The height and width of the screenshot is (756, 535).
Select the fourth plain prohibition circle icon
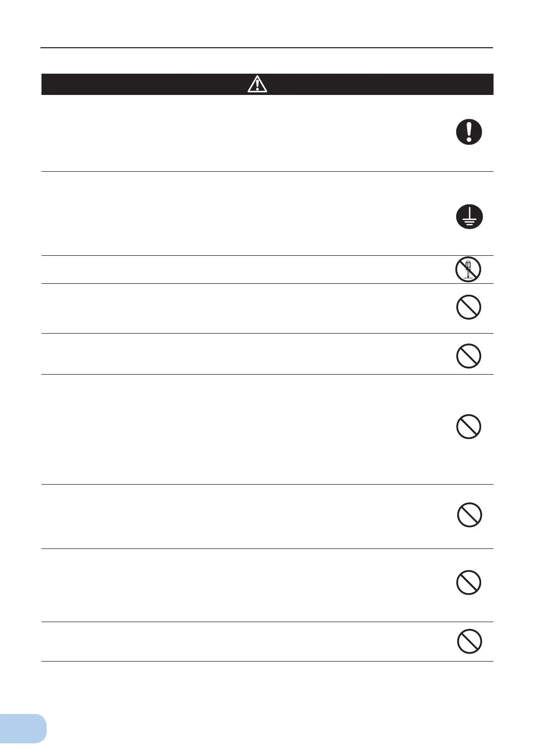(x=470, y=515)
